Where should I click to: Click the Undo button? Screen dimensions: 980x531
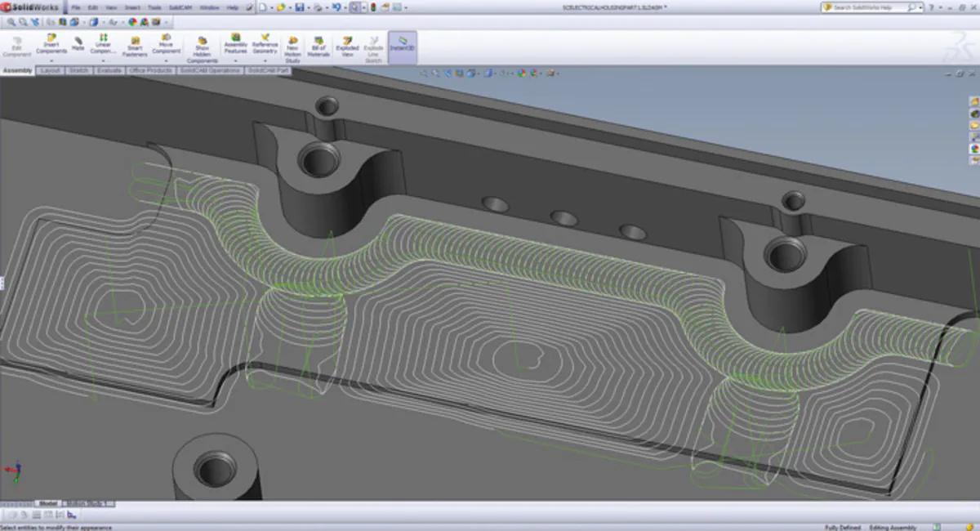tap(337, 7)
